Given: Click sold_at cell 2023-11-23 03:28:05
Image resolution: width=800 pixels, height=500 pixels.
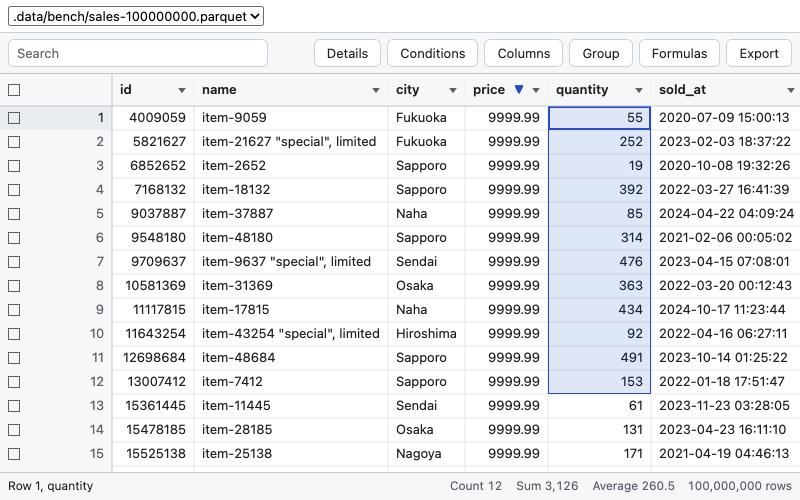Looking at the screenshot, I should click(725, 406).
